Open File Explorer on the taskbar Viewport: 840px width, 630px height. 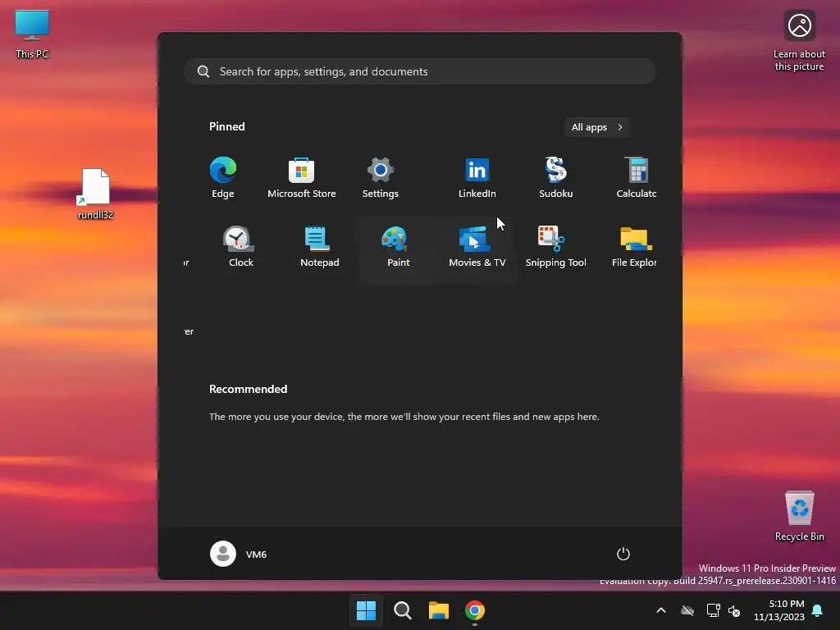pyautogui.click(x=439, y=610)
